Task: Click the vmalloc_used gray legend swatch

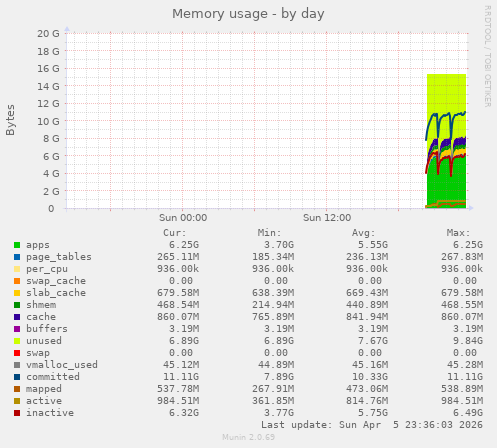Action: tap(17, 365)
